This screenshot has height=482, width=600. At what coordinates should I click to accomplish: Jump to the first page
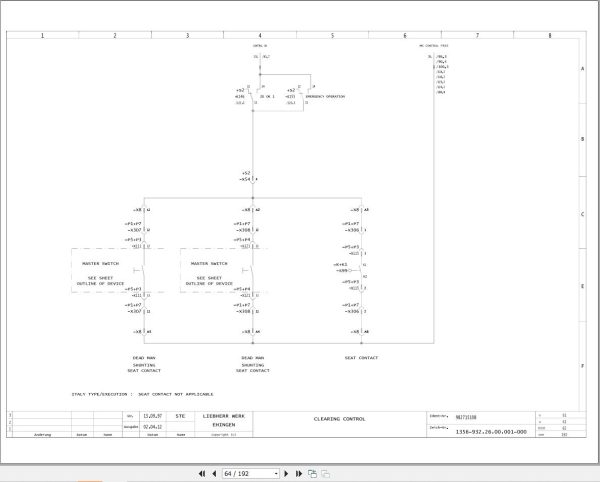(202, 474)
